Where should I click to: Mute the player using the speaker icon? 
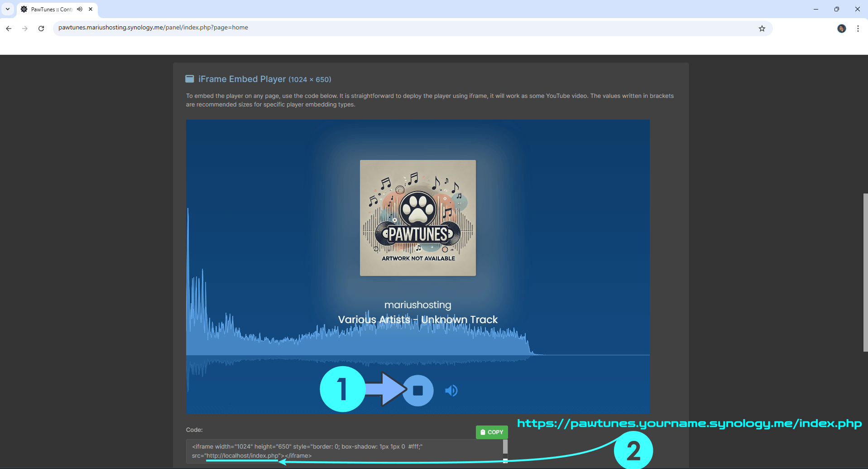point(451,391)
